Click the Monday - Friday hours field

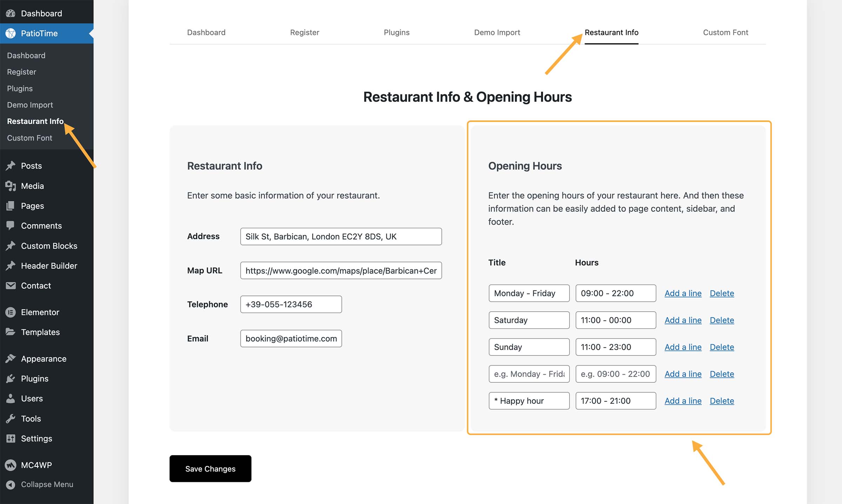[615, 293]
